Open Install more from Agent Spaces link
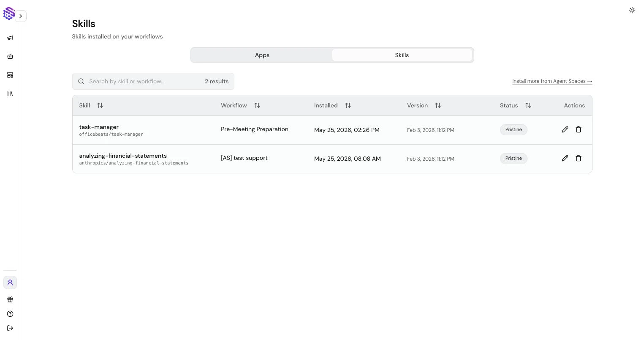The width and height of the screenshot is (644, 340). tap(552, 81)
